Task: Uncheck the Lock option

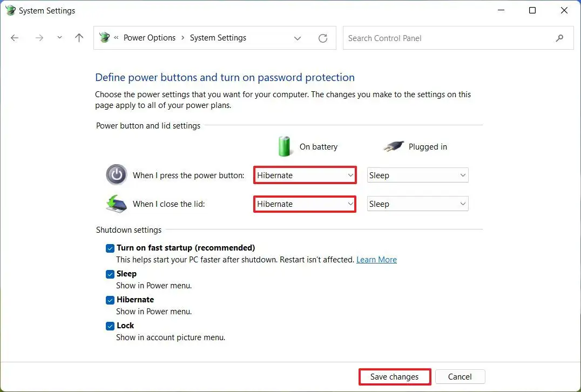Action: pos(110,326)
